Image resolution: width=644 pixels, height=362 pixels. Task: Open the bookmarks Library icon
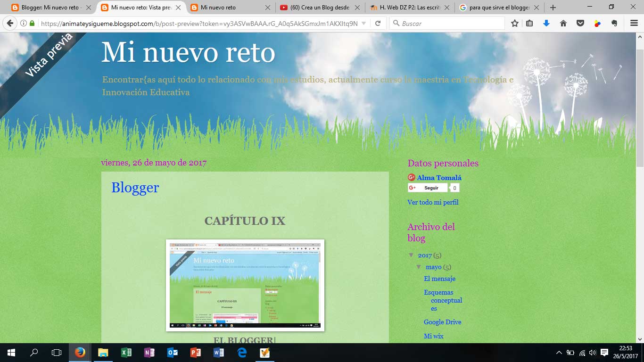(x=529, y=22)
